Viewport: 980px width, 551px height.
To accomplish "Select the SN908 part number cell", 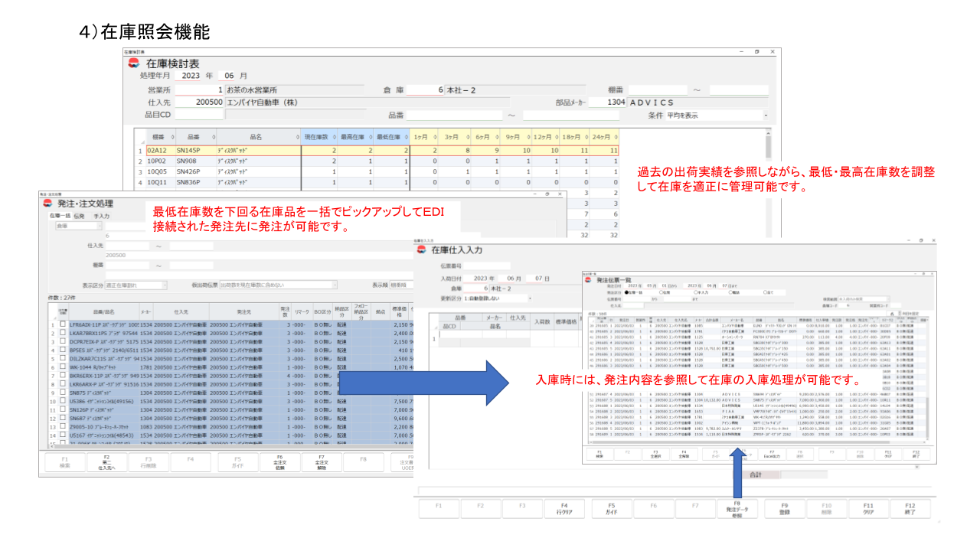I will [x=194, y=161].
